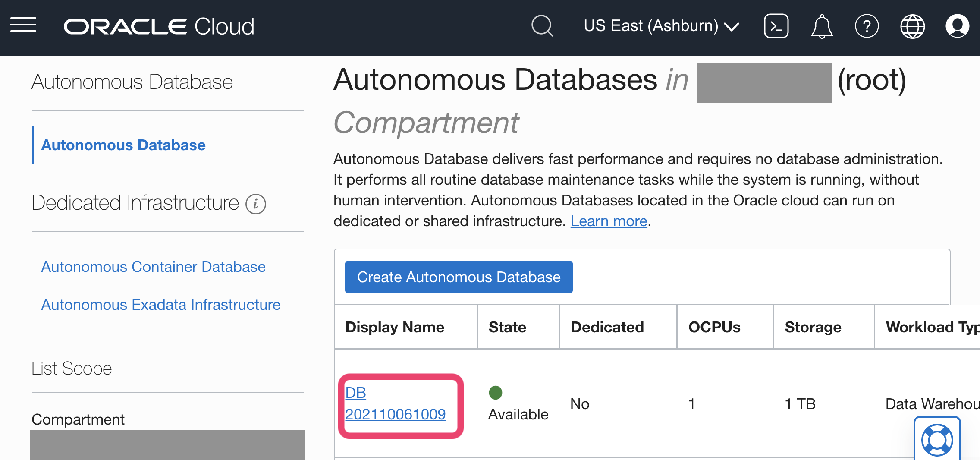Open the help question mark icon
Viewport: 980px width, 460px height.
pos(867,26)
